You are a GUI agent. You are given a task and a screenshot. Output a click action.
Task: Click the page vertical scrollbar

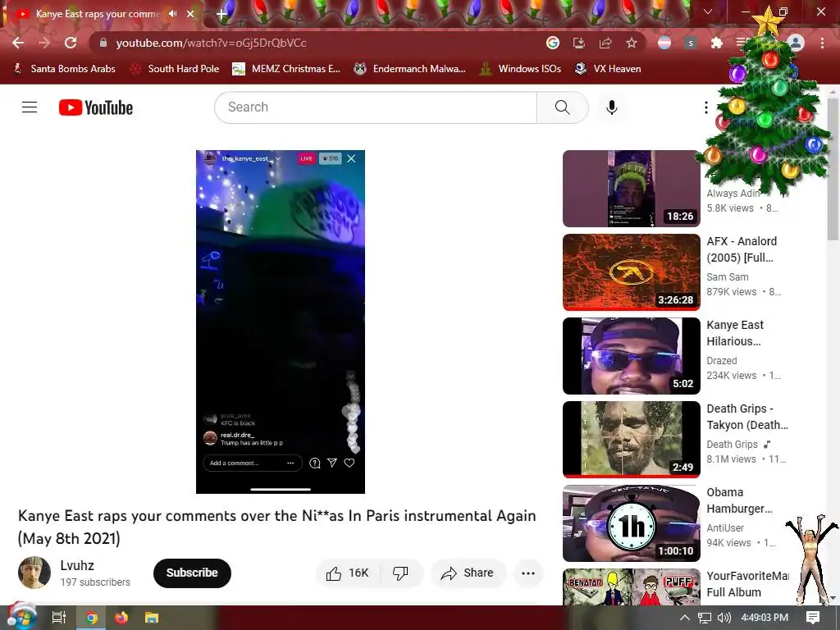(833, 168)
